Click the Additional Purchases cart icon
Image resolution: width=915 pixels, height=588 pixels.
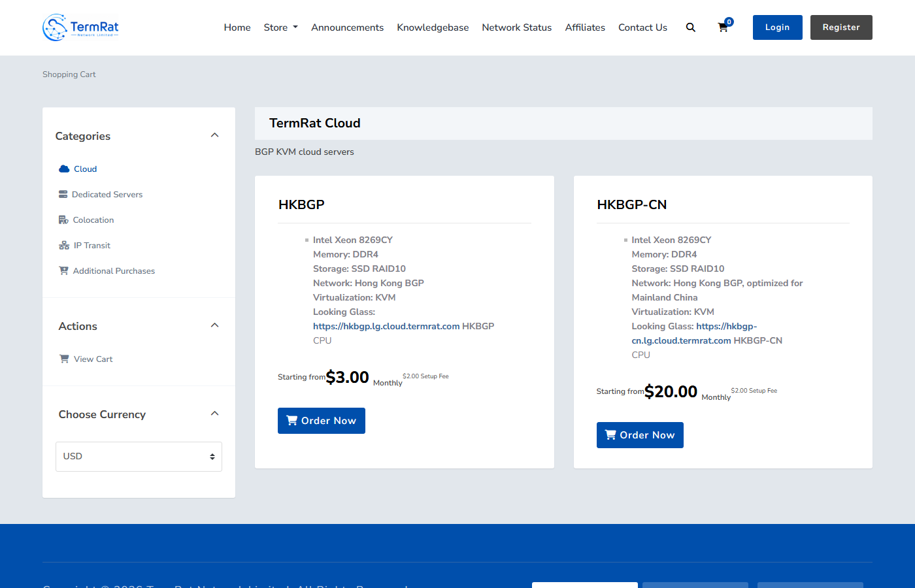coord(63,270)
